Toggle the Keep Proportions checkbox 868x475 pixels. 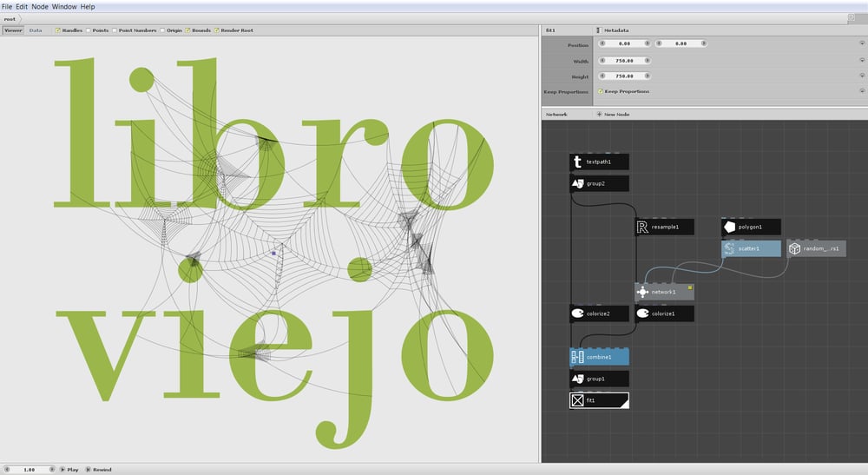(601, 91)
